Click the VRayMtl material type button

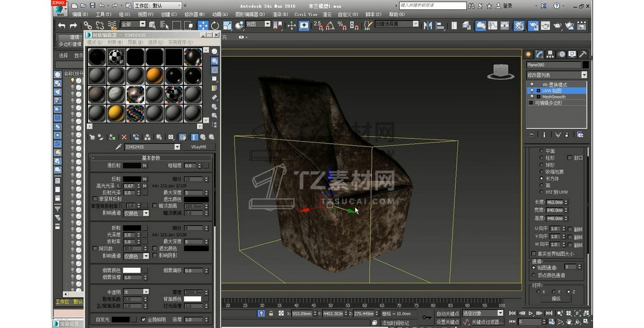click(x=198, y=147)
